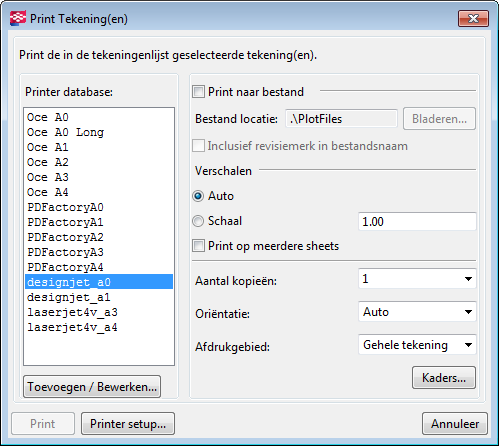Open the Afdrukgebied dropdown
Image resolution: width=499 pixels, height=446 pixels.
coord(417,345)
